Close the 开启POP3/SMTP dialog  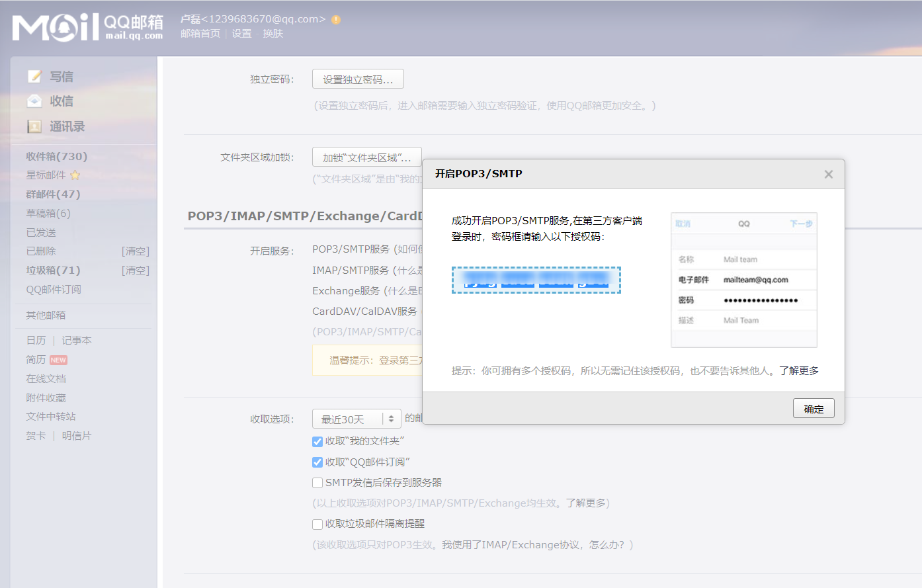coord(829,175)
